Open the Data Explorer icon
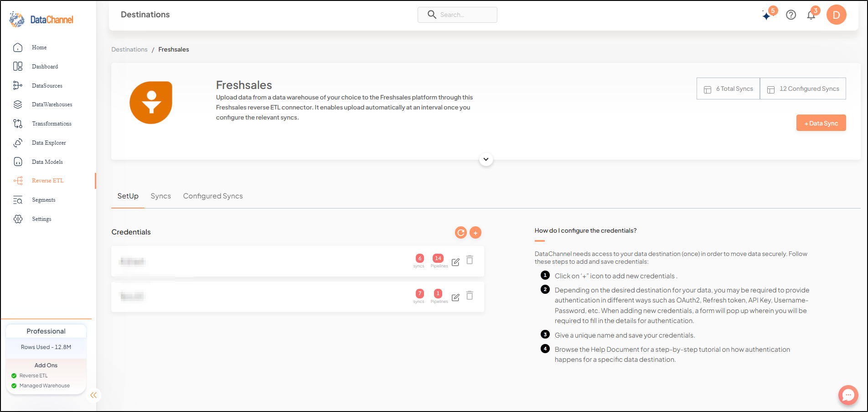 click(x=18, y=143)
